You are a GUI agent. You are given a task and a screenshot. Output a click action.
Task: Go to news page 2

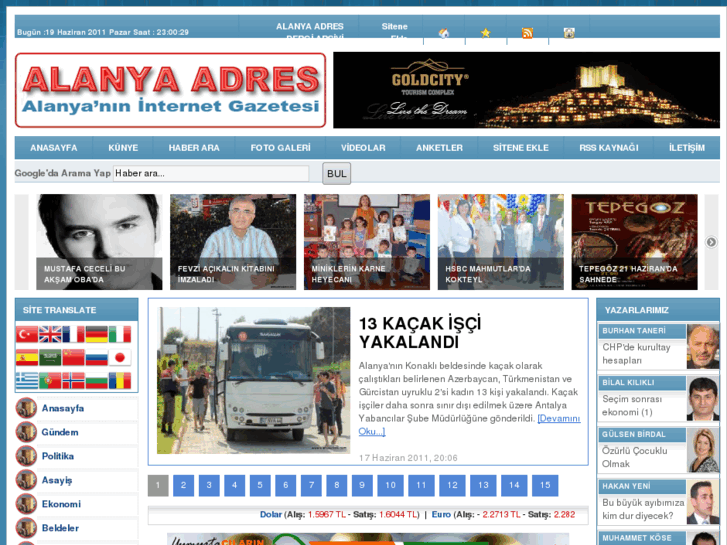184,485
